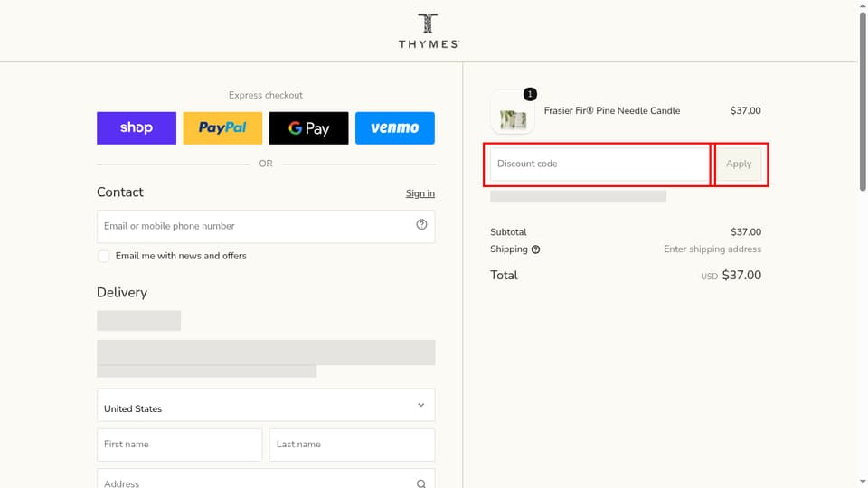Screen dimensions: 868x488
Task: Select Google Pay express checkout
Action: pos(309,127)
